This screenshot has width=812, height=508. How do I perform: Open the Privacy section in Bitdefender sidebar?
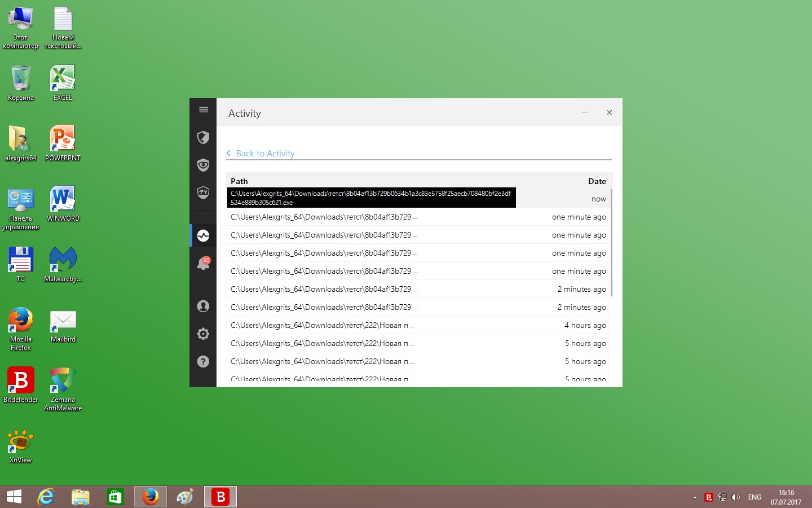pos(203,165)
